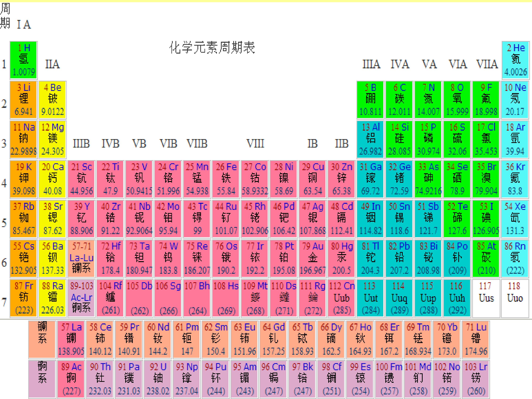Screen dimensions: 532x399
Task: Open the 47 Ag silver element
Action: click(313, 219)
